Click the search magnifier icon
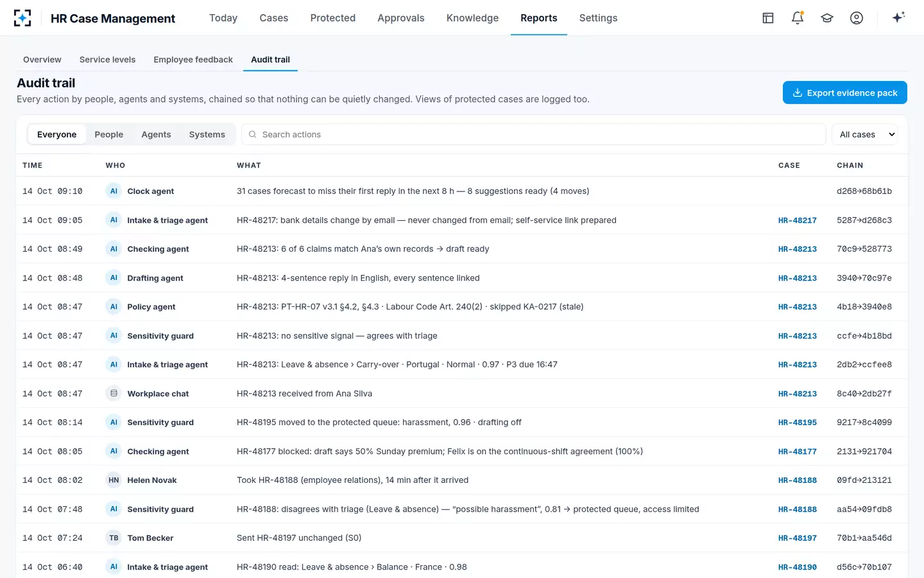This screenshot has height=578, width=924. [253, 134]
